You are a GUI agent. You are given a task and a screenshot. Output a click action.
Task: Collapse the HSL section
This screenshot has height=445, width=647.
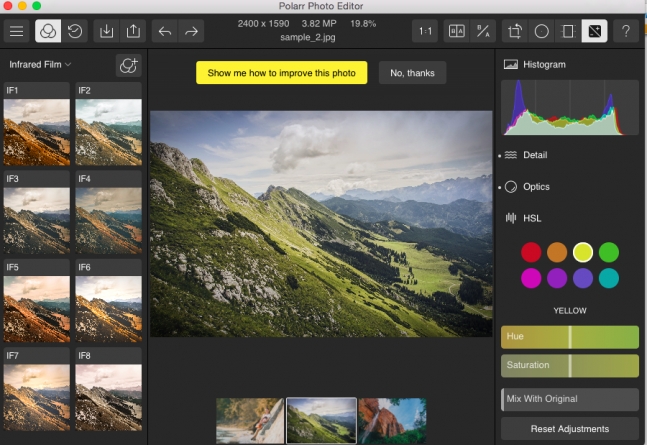(x=532, y=218)
